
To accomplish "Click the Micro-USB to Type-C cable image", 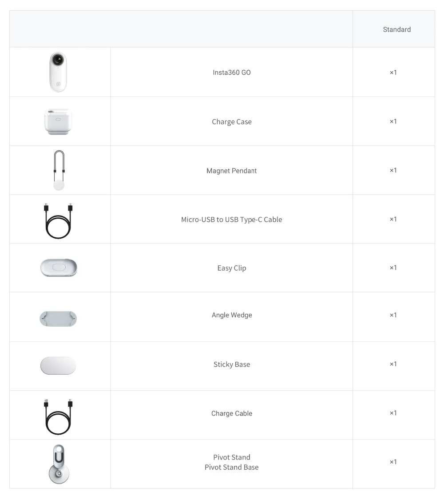I will click(58, 221).
